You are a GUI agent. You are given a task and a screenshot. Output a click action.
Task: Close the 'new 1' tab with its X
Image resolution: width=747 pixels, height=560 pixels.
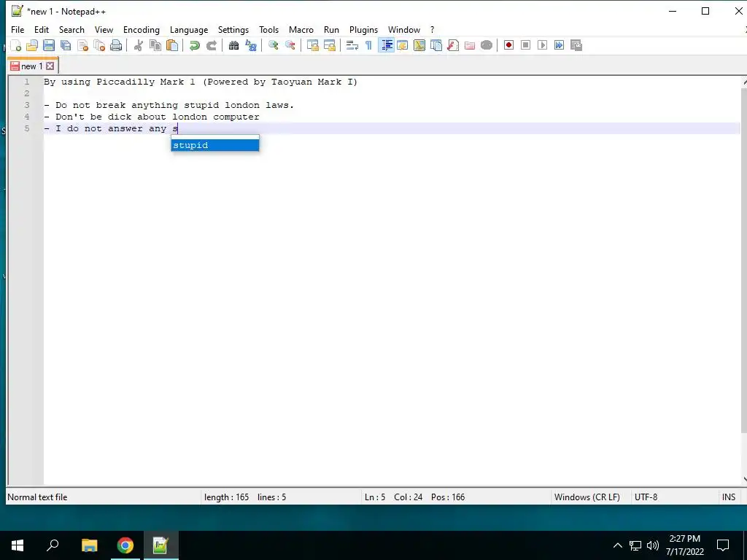pos(50,66)
